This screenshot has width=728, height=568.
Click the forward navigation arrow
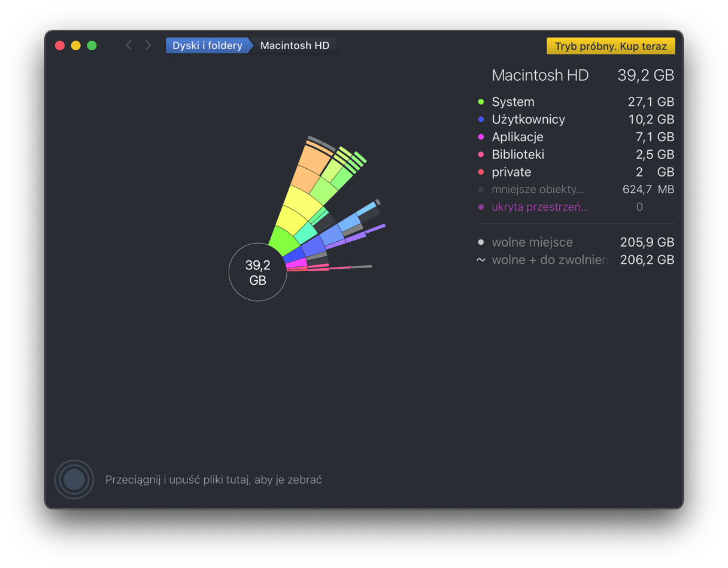click(148, 45)
